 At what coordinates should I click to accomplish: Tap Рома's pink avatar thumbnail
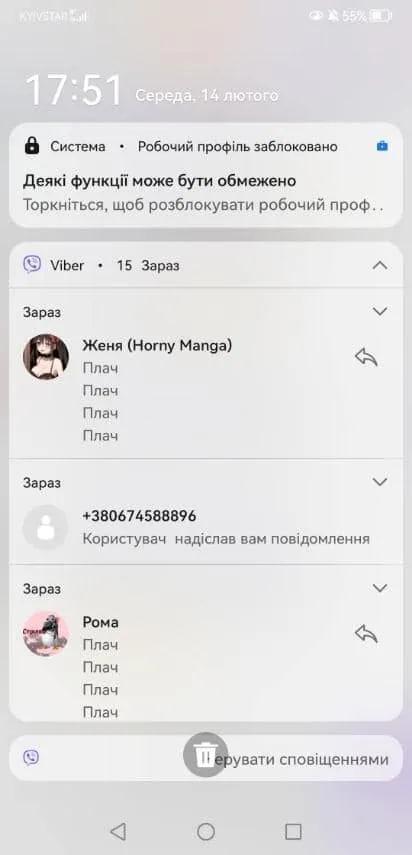coord(46,634)
